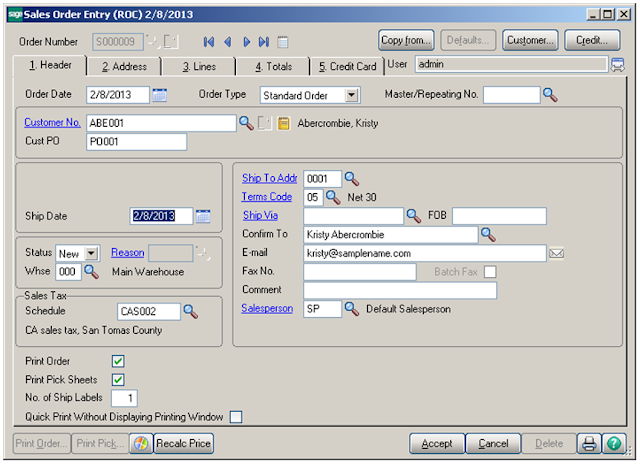640x464 pixels.
Task: Click into the Comment text field
Action: coord(399,290)
